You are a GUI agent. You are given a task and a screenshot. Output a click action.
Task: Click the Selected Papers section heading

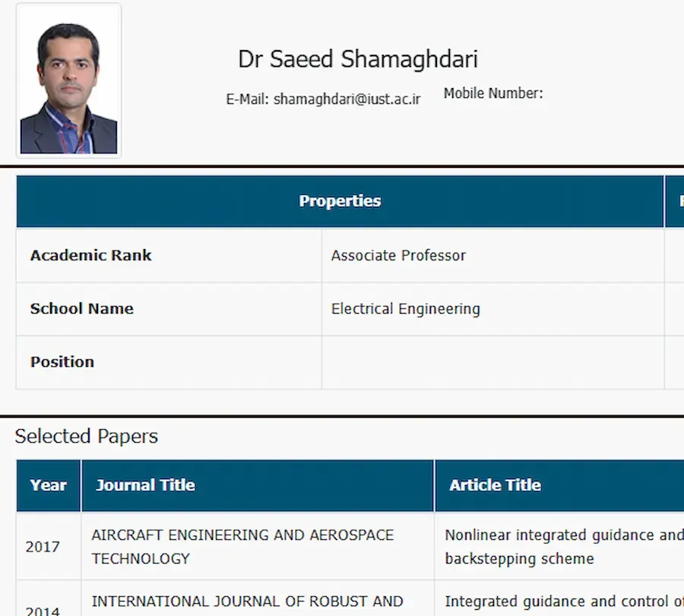(87, 436)
